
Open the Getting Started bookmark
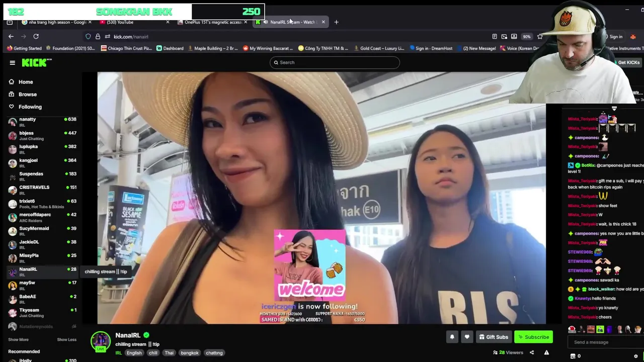(24, 48)
